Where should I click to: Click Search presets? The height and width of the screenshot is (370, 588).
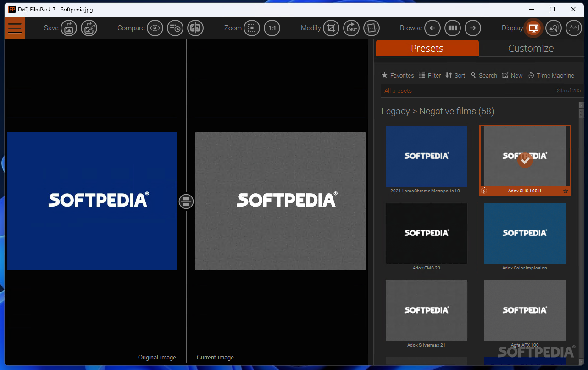tap(484, 75)
